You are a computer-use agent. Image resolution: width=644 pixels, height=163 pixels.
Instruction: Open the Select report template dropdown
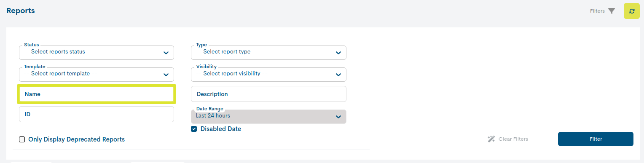coord(97,74)
